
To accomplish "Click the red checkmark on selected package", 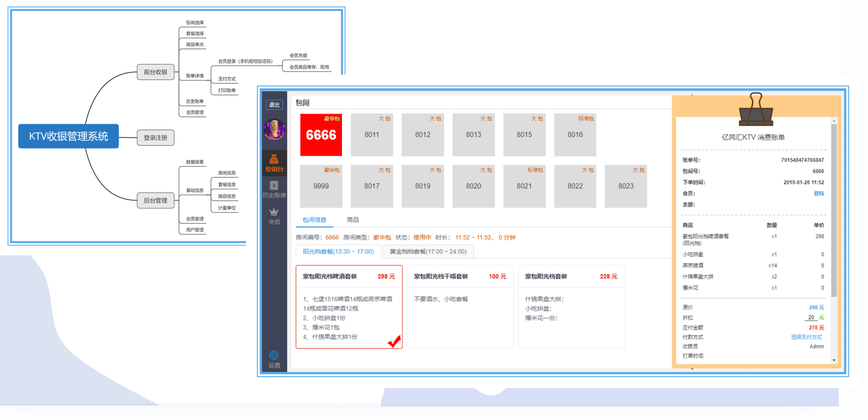I will click(x=394, y=341).
